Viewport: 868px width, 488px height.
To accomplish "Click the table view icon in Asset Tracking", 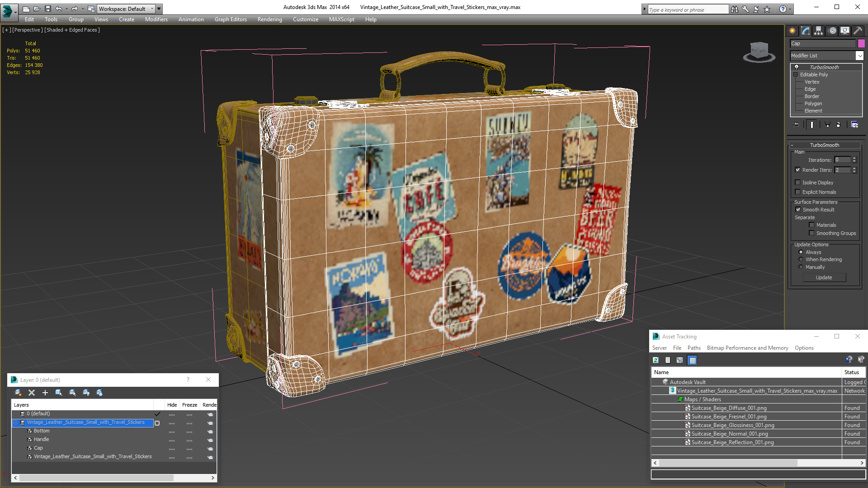I will coord(692,360).
